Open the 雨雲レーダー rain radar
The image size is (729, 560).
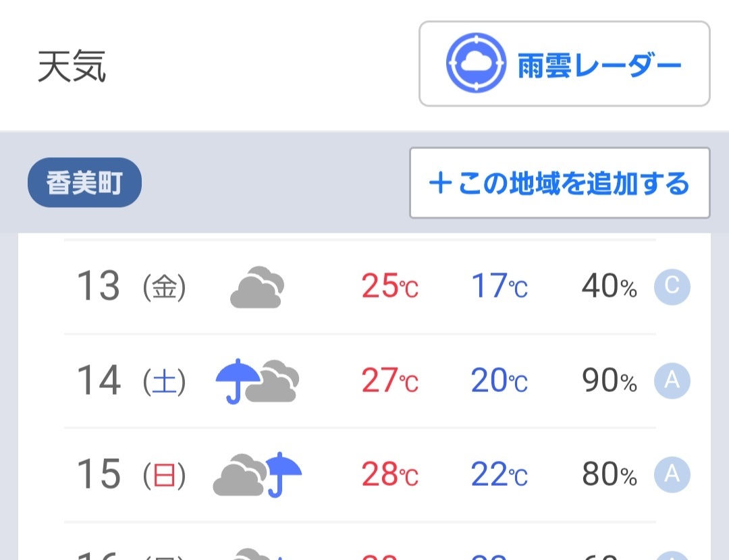pos(564,63)
